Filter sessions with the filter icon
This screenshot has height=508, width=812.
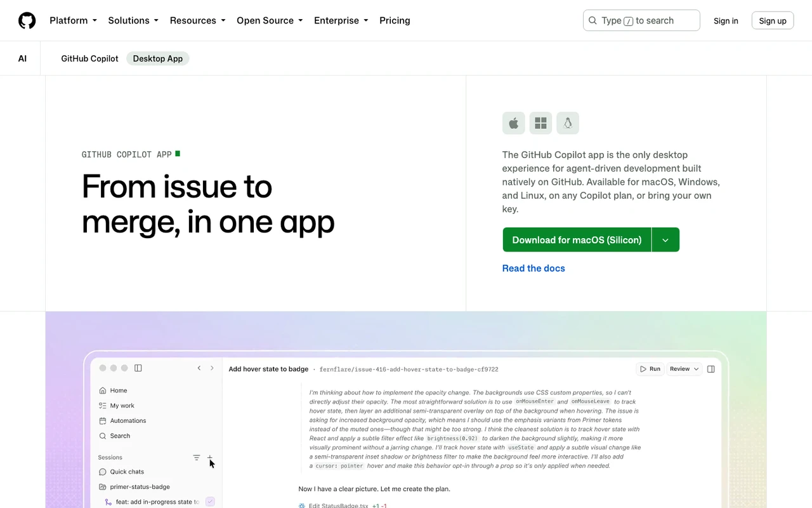[x=197, y=458]
